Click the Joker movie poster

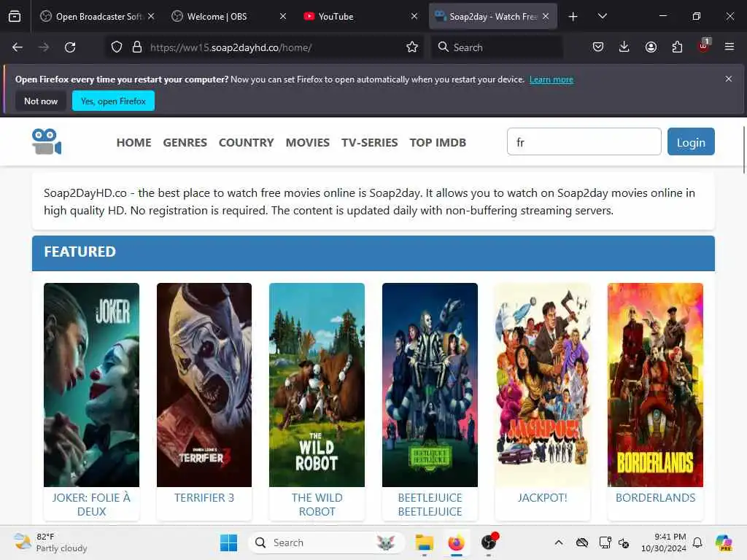91,385
